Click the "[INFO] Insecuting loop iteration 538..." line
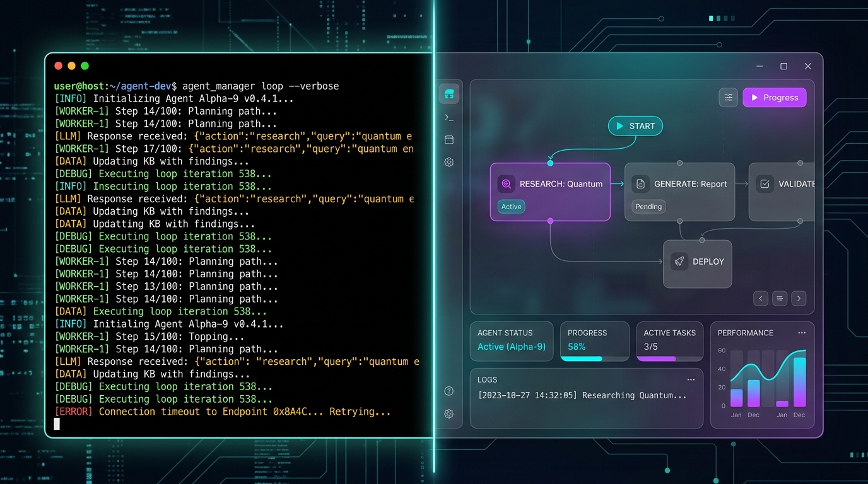The image size is (868, 484). coord(163,186)
